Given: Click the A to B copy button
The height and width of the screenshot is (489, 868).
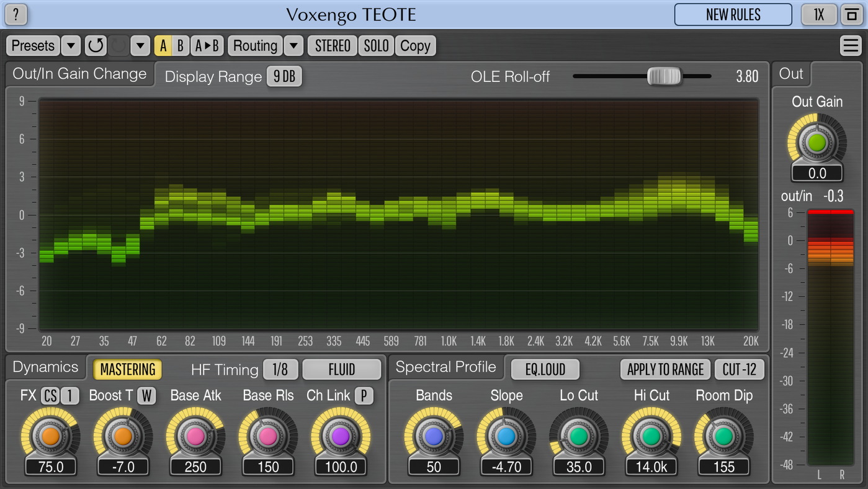Looking at the screenshot, I should click(x=207, y=45).
